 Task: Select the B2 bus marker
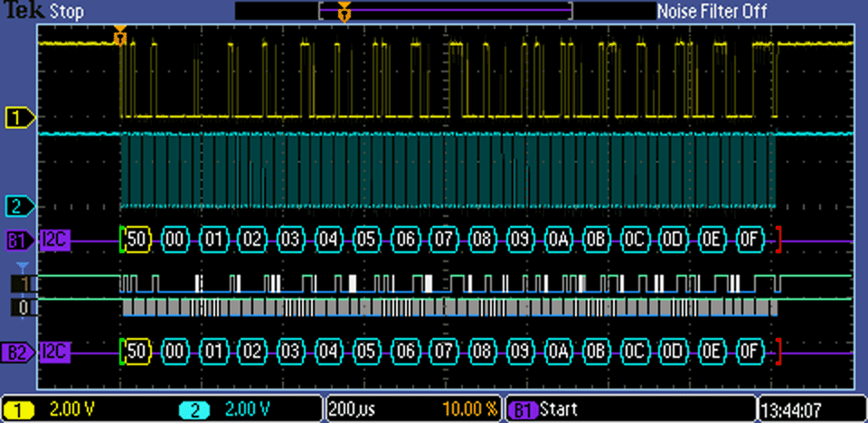tap(21, 352)
